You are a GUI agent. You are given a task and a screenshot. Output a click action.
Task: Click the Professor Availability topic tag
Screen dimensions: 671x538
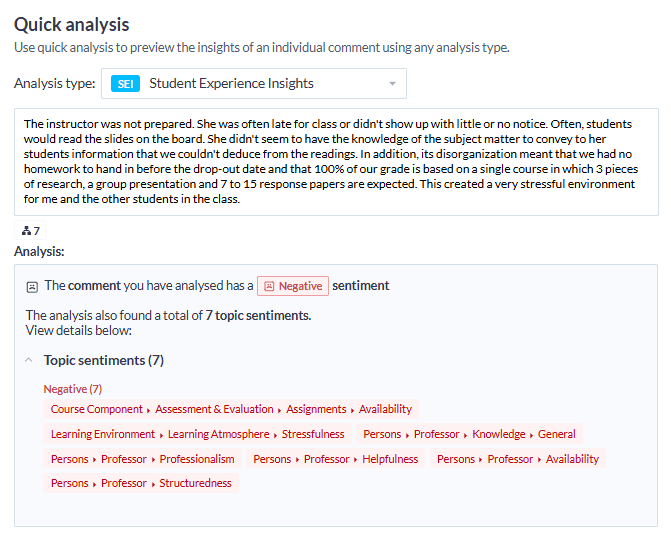point(518,459)
